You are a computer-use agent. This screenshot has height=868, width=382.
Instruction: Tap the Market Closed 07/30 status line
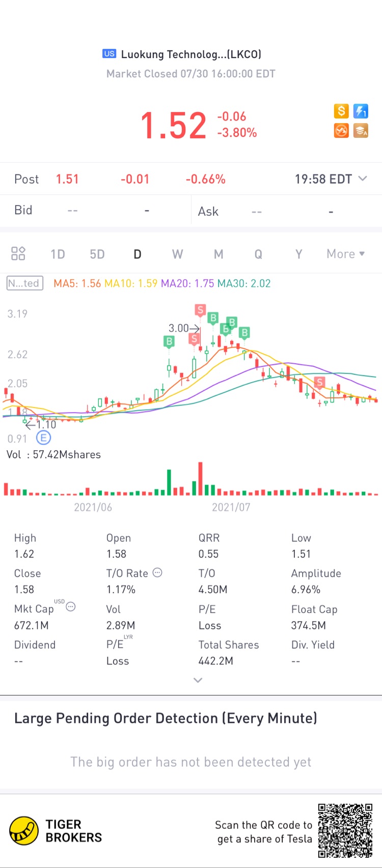[x=191, y=74]
